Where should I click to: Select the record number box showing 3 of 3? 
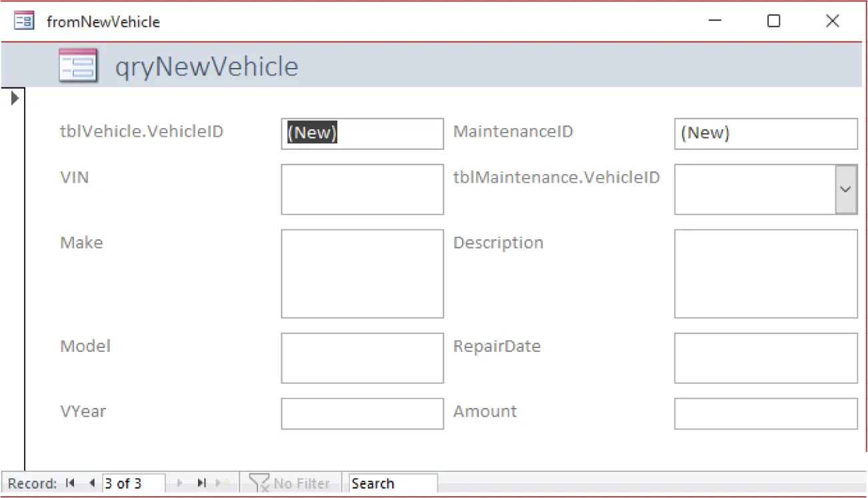(x=132, y=483)
